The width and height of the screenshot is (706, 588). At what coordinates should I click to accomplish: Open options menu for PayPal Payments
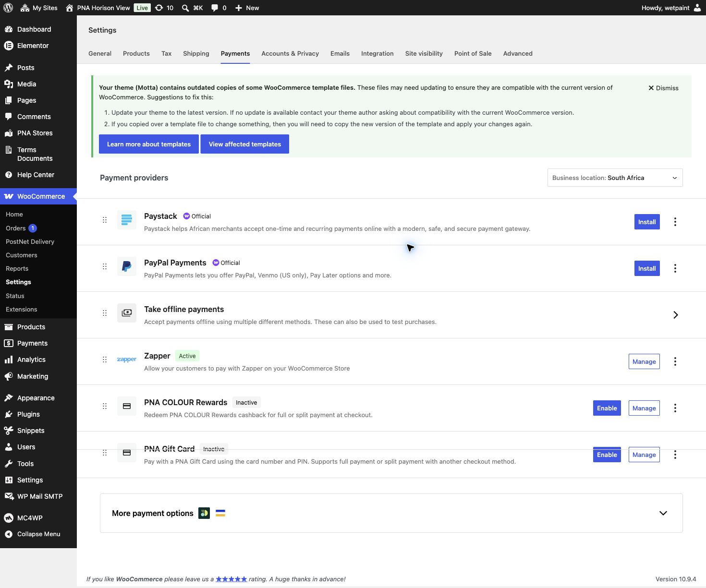point(675,268)
